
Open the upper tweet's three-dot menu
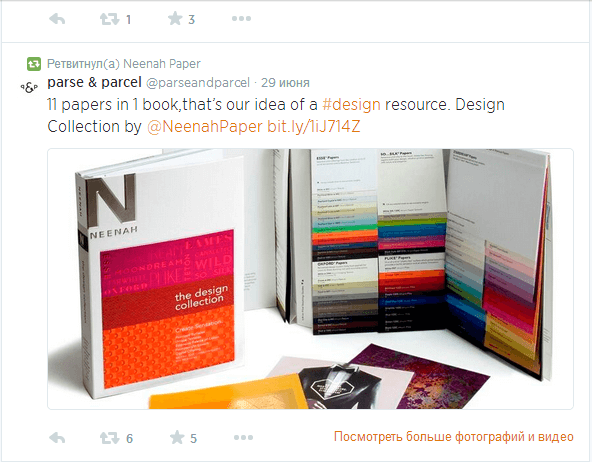(x=241, y=18)
